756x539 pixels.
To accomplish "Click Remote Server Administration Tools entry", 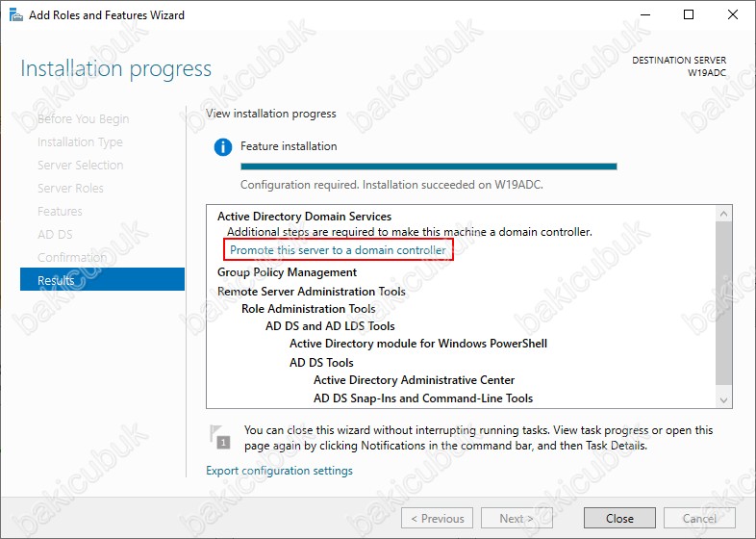I will coord(312,292).
